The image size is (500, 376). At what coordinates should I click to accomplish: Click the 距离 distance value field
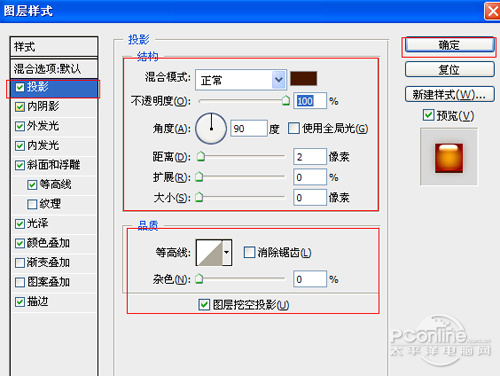310,157
